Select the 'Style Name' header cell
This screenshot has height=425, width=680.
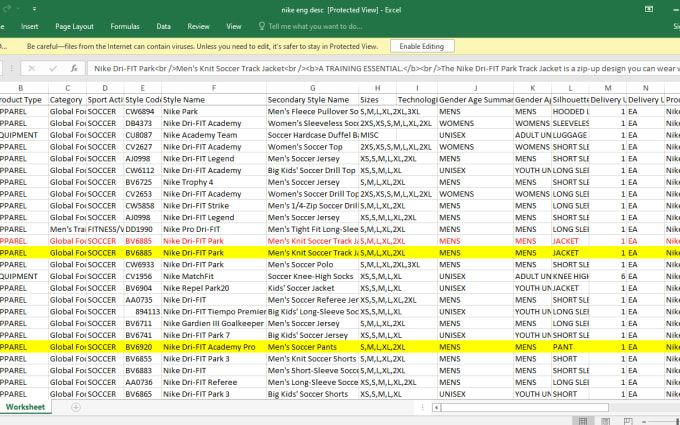tap(214, 100)
